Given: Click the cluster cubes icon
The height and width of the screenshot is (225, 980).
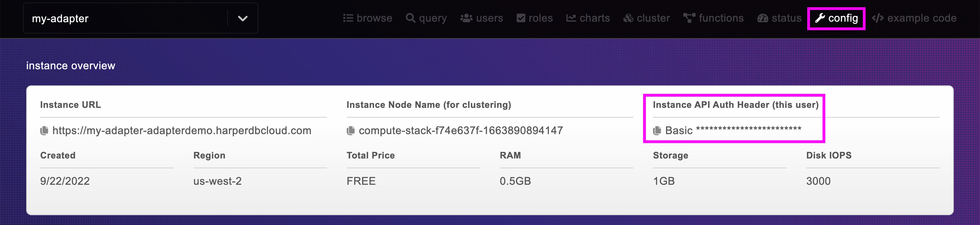Looking at the screenshot, I should [x=628, y=18].
